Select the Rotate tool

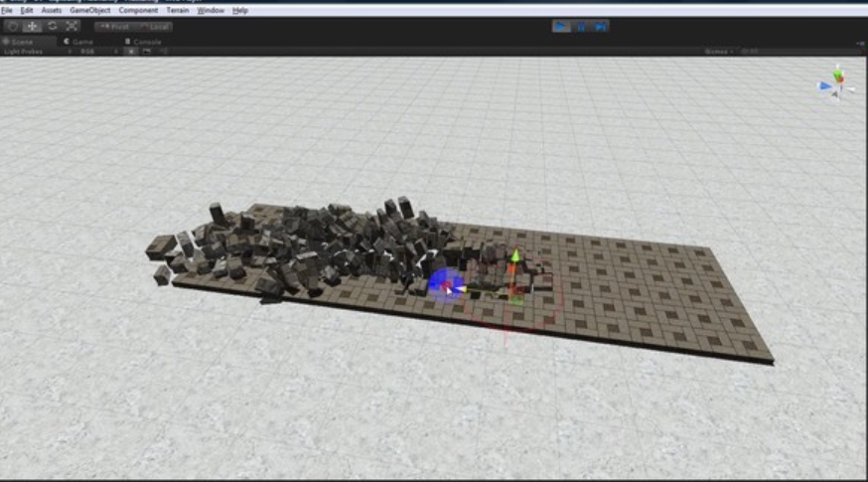[x=52, y=26]
